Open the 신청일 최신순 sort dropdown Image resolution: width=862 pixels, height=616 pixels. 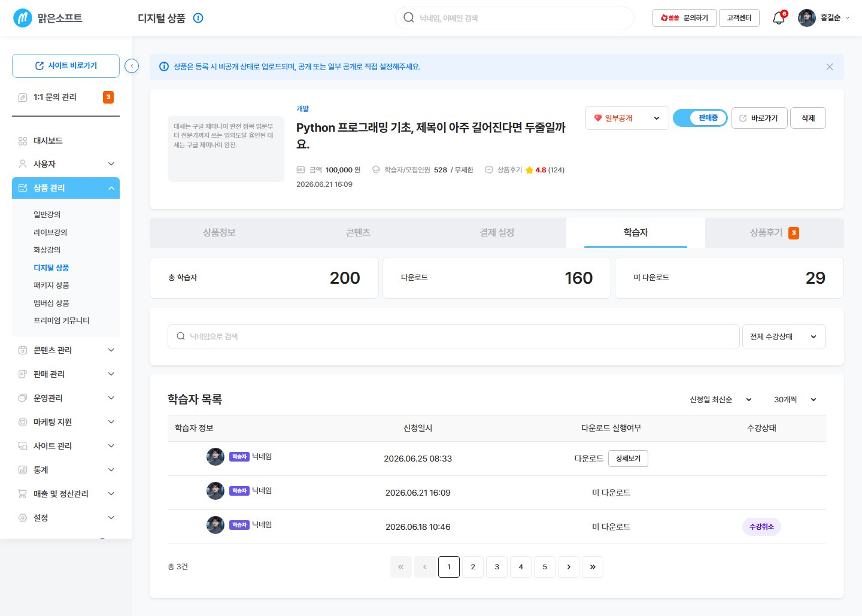coord(721,399)
